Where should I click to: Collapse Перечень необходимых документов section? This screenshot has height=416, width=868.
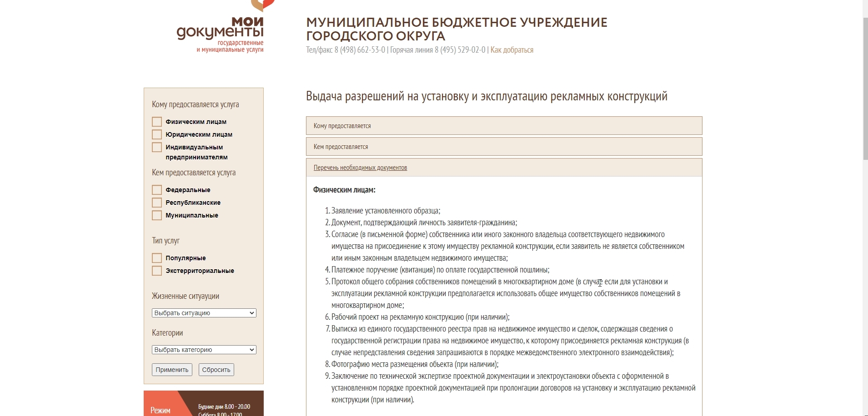pos(504,168)
